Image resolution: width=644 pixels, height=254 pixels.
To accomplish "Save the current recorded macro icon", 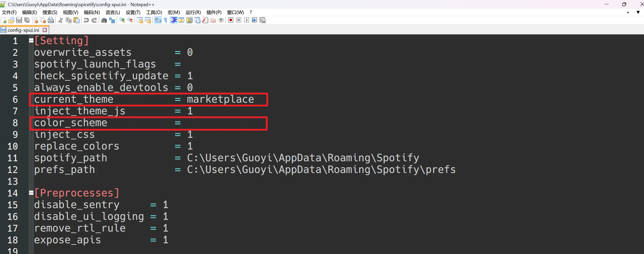I will 263,20.
